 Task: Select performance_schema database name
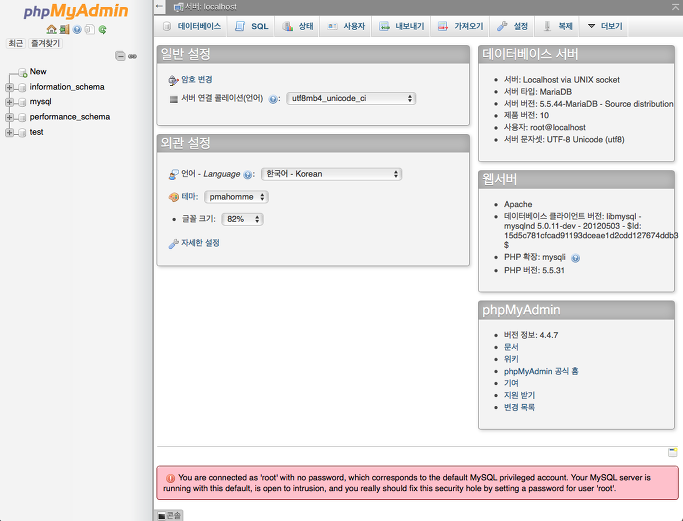pyautogui.click(x=70, y=117)
